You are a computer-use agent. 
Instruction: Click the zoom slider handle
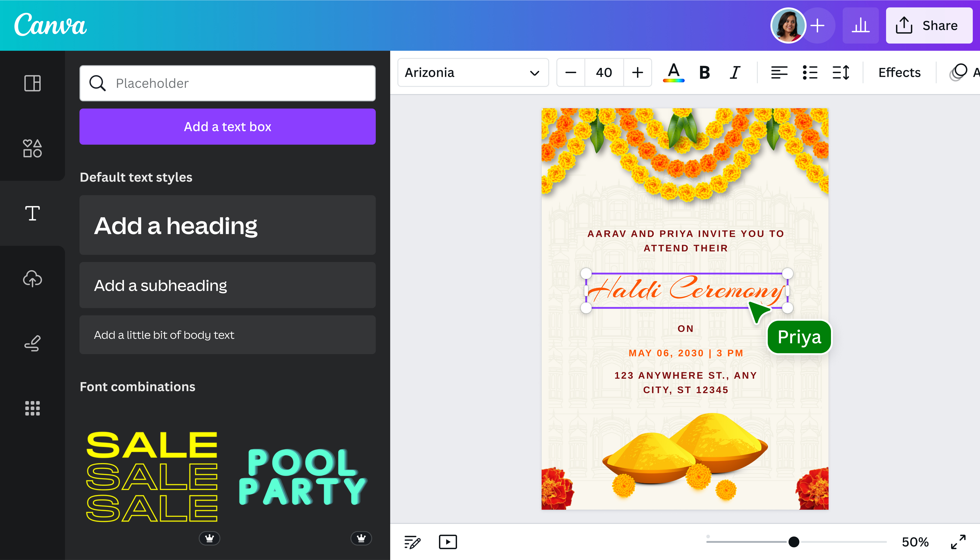click(x=793, y=542)
